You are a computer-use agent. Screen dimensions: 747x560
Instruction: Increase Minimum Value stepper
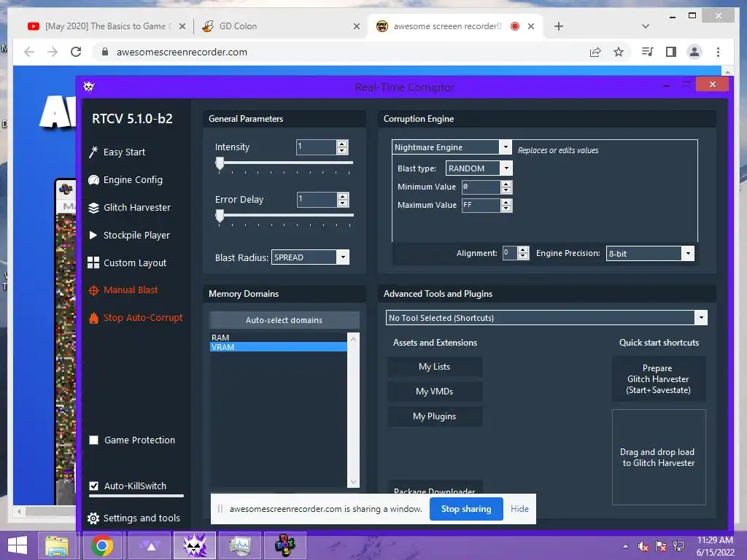(x=506, y=184)
